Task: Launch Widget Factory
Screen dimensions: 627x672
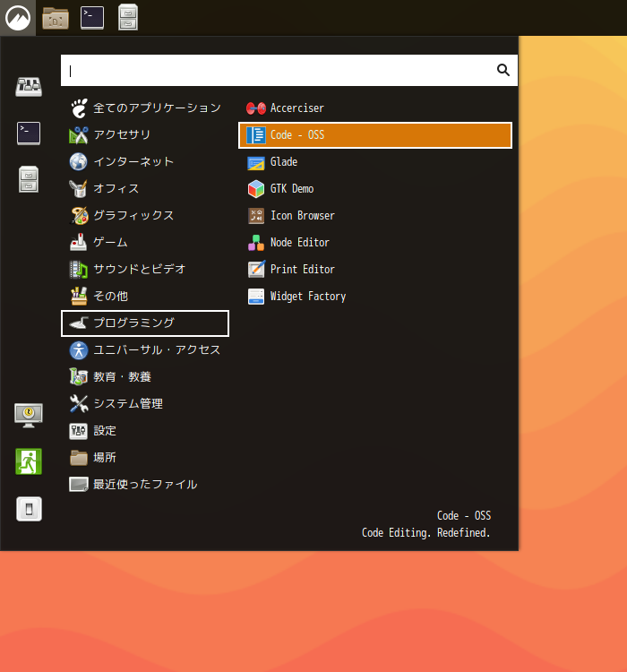Action: 375,297
